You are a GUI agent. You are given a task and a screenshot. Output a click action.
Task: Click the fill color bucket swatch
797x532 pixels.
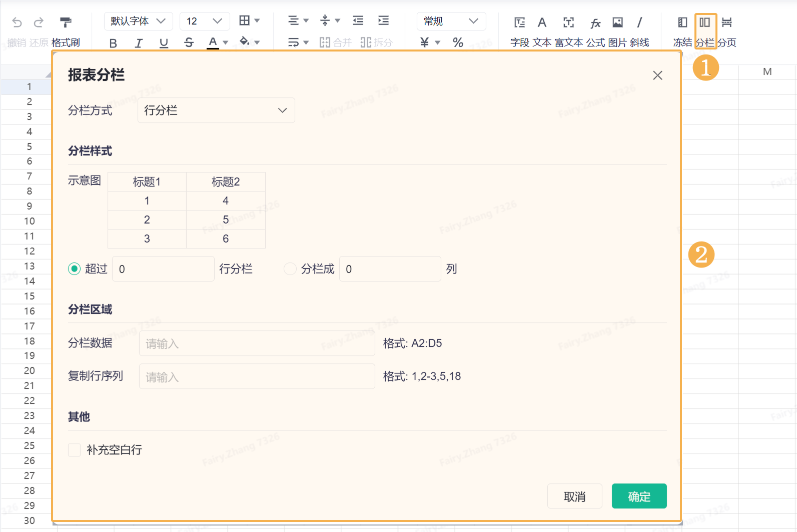pyautogui.click(x=245, y=41)
